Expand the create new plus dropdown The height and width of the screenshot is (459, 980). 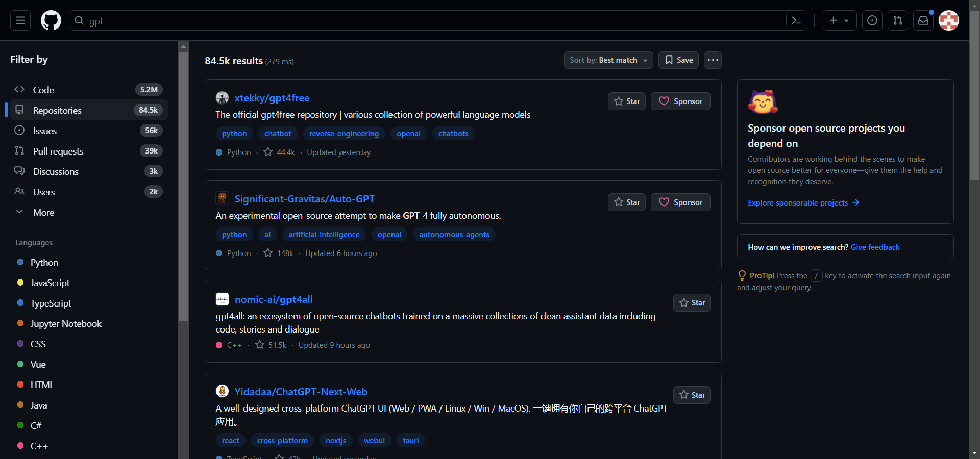pyautogui.click(x=839, y=20)
